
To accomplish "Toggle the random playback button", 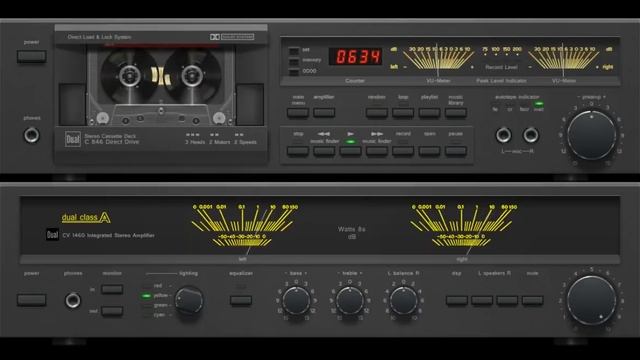I will pos(377,112).
